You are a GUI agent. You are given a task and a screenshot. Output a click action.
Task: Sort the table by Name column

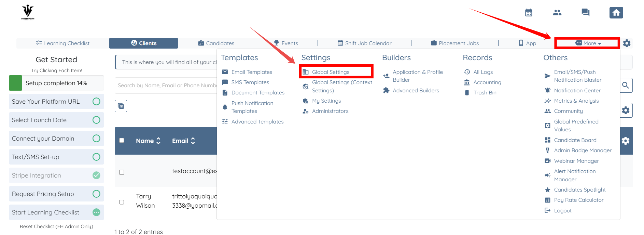[x=148, y=141]
